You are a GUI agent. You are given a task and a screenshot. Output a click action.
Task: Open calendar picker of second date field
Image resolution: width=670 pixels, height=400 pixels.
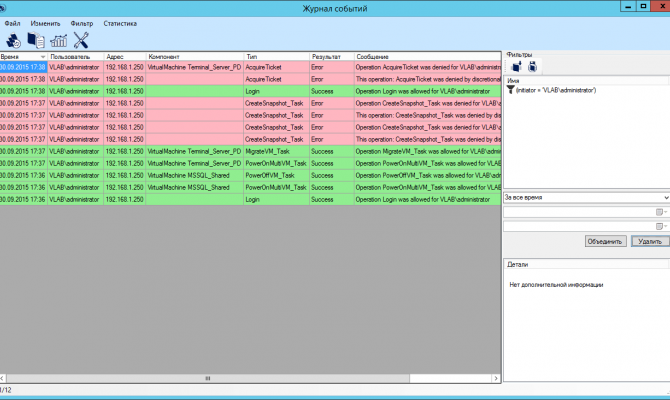click(661, 226)
